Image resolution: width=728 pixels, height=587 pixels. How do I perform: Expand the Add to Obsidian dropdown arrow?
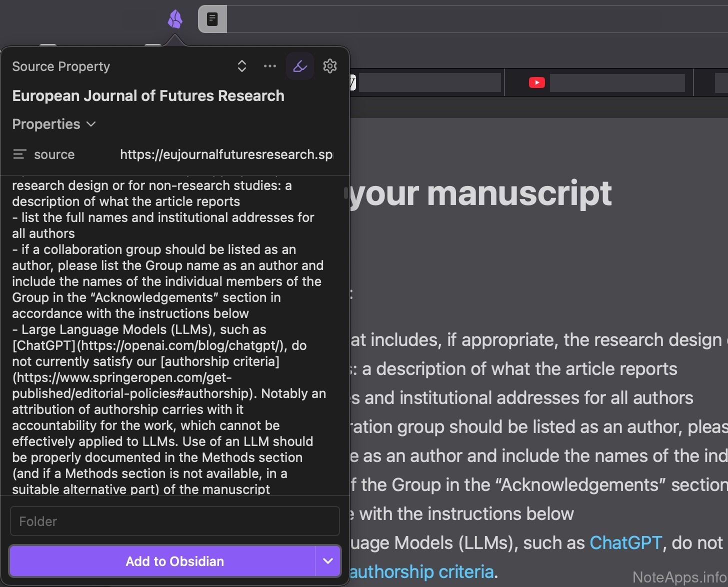[x=328, y=561]
